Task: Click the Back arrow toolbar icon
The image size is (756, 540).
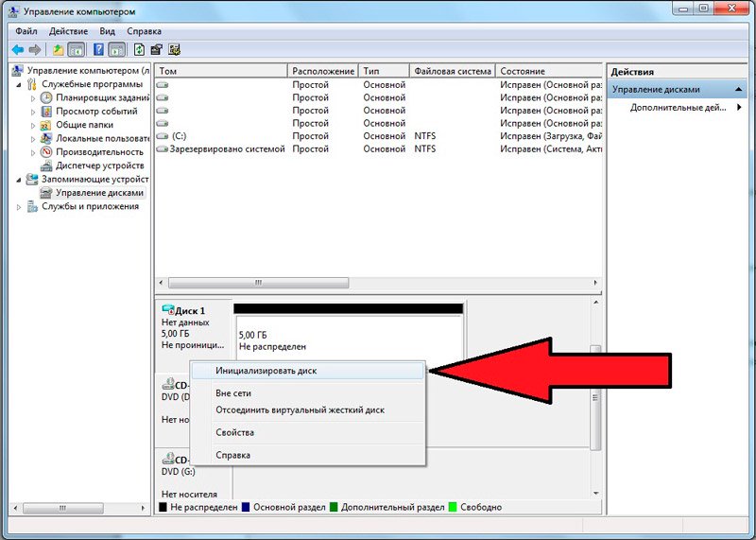Action: [18, 50]
